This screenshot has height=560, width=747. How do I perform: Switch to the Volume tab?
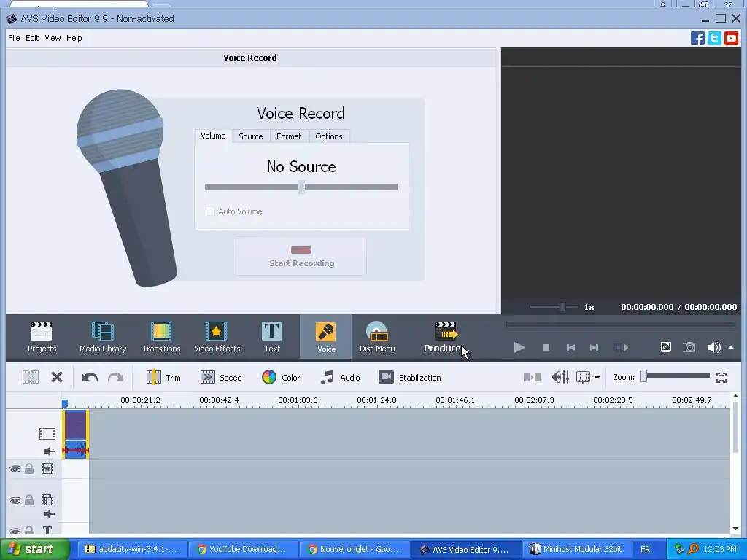(213, 136)
